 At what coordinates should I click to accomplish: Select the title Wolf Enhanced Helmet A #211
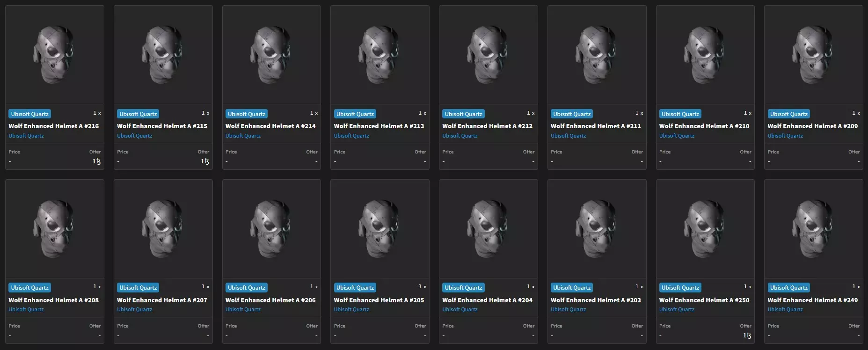(596, 126)
